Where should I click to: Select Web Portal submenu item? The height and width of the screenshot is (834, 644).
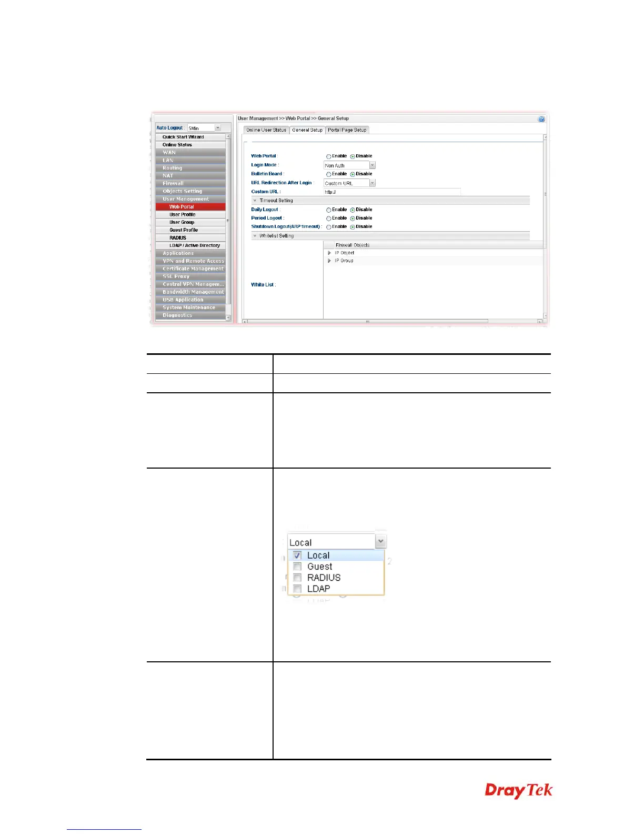pyautogui.click(x=190, y=207)
